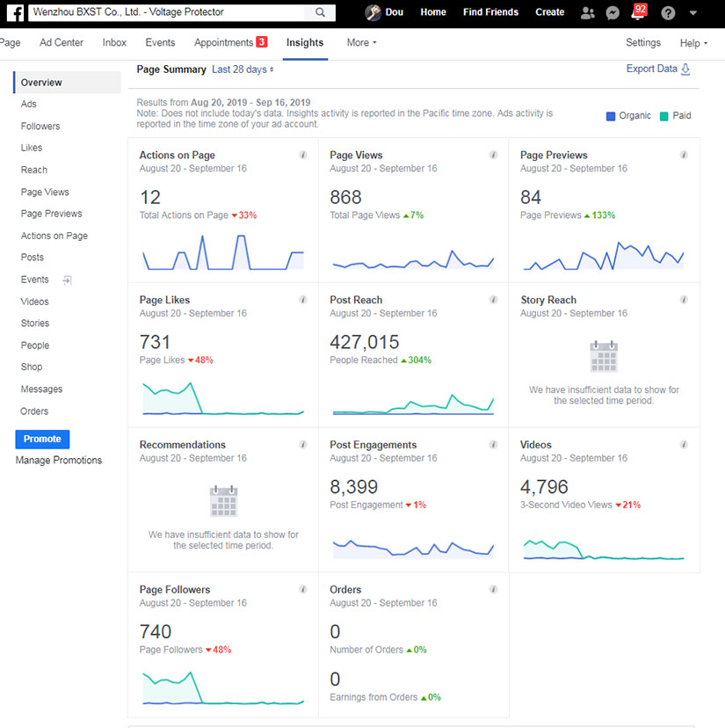725x728 pixels.
Task: Select the Insights tab
Action: click(305, 43)
